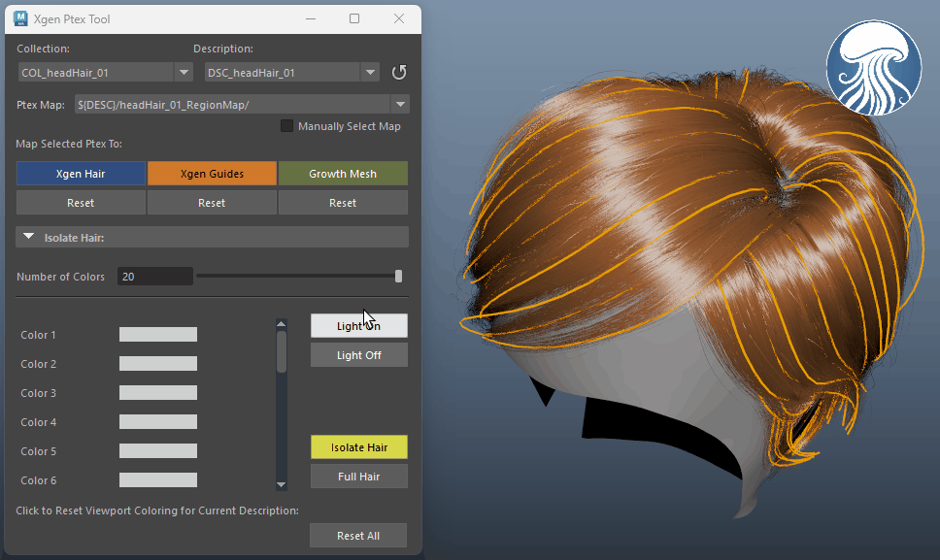Click the jellyfish logo in the viewport

[873, 68]
